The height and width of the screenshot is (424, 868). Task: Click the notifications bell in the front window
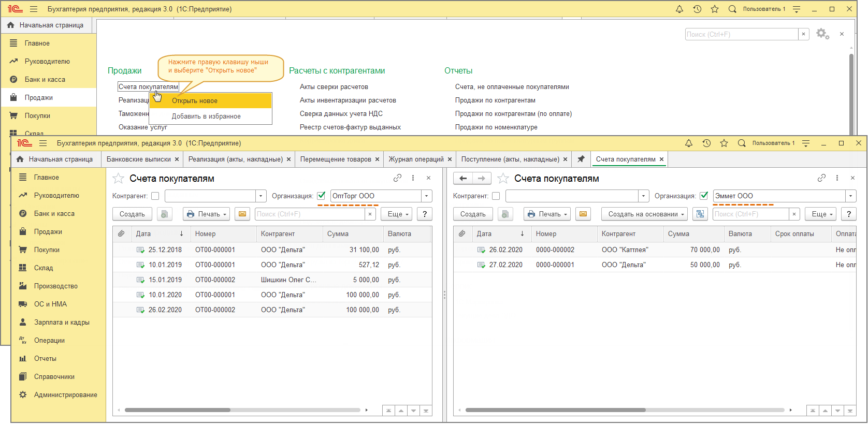pyautogui.click(x=689, y=143)
